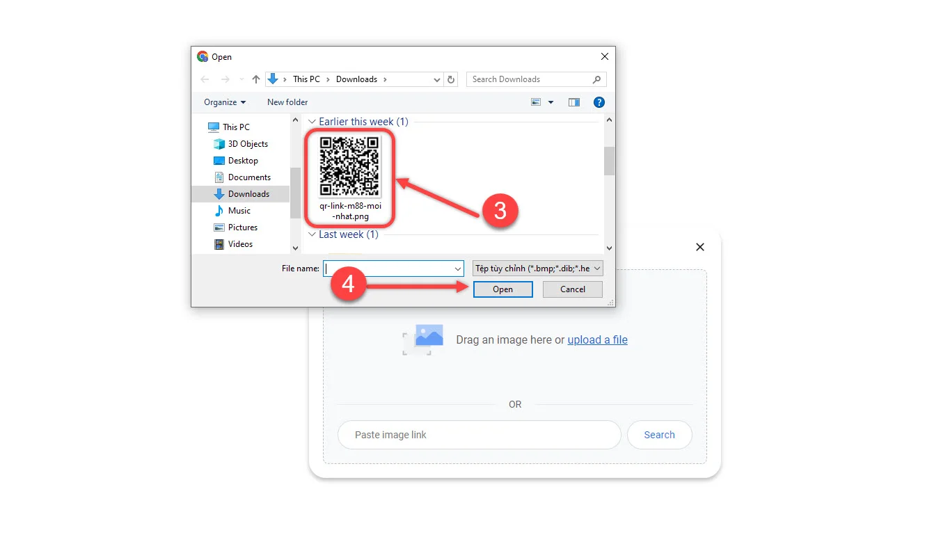Select Videos in the sidebar
The image size is (934, 560).
coord(240,244)
